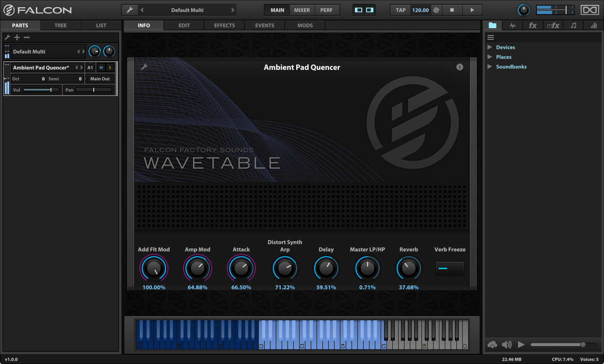Select the EDIT tab

[x=184, y=25]
